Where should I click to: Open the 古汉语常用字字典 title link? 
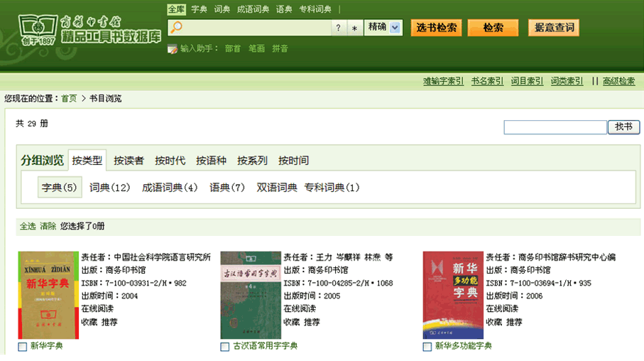pos(266,346)
